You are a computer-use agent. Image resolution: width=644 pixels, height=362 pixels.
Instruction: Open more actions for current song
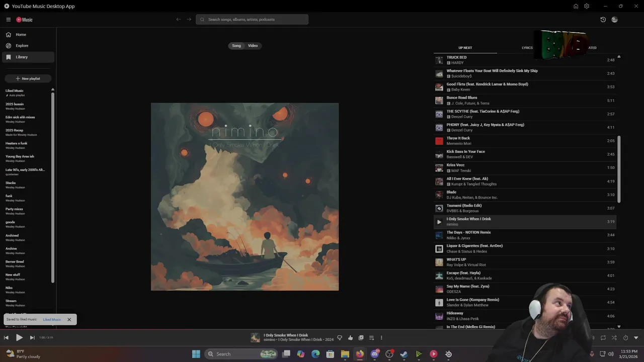pyautogui.click(x=381, y=338)
